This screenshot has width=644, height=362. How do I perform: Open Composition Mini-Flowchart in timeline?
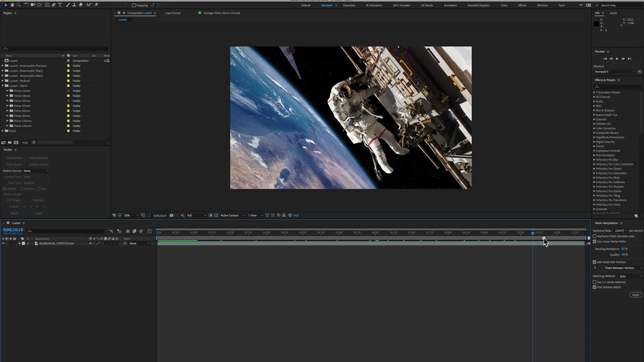tap(111, 231)
